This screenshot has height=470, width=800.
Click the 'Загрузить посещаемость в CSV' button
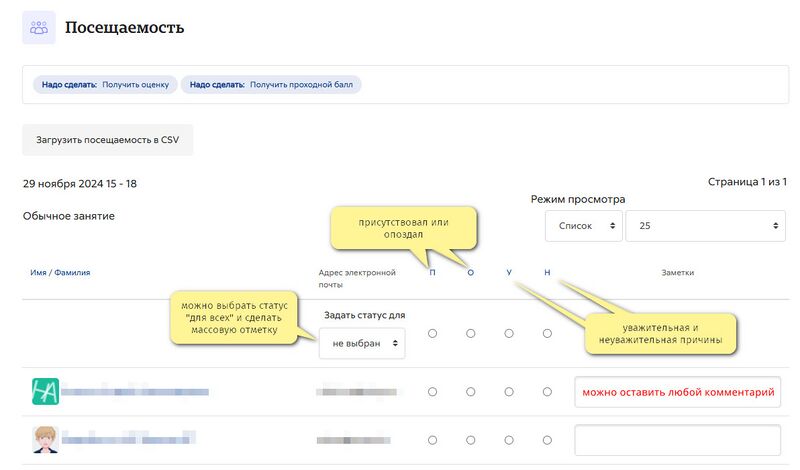pyautogui.click(x=108, y=140)
